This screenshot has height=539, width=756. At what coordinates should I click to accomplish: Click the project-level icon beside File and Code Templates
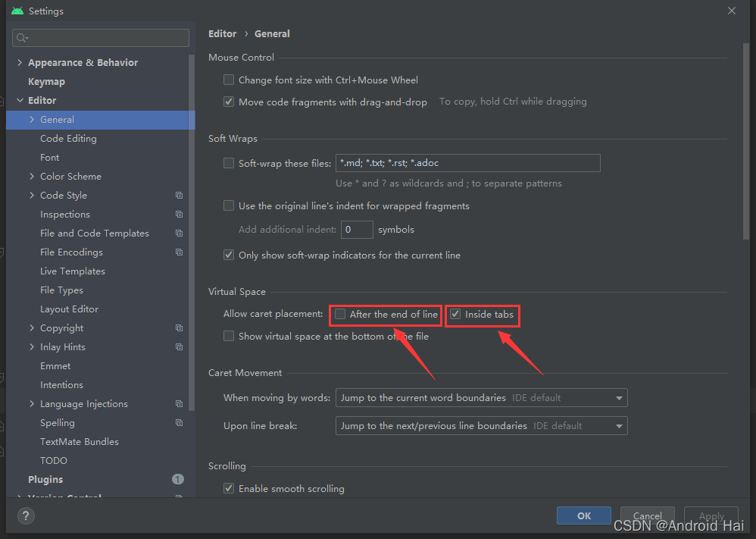pos(179,233)
